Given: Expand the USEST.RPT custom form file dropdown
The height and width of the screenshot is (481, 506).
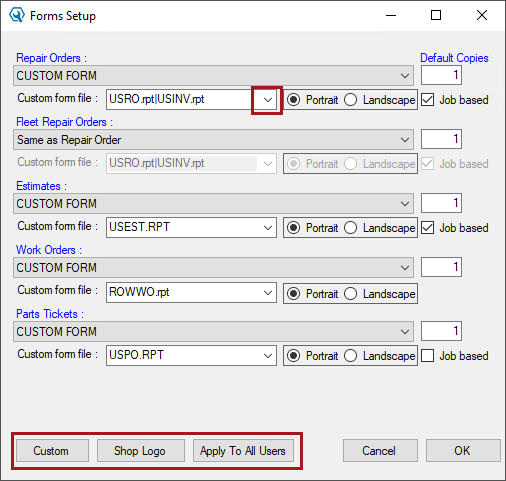Looking at the screenshot, I should 268,228.
